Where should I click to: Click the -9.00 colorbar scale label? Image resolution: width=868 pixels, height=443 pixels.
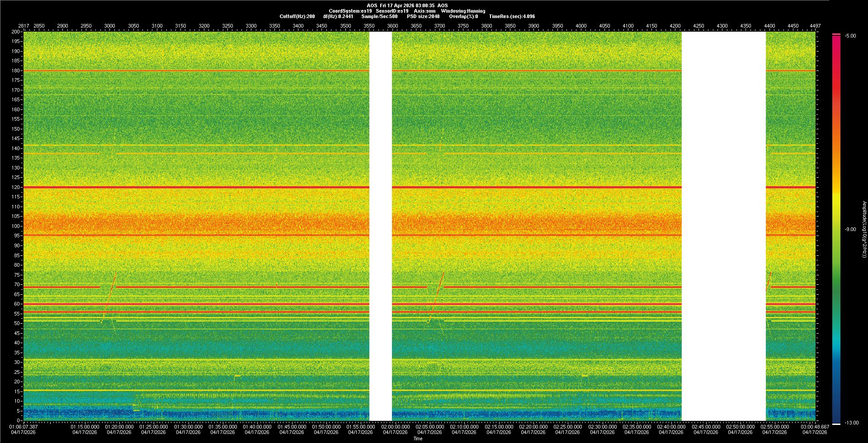pyautogui.click(x=850, y=229)
